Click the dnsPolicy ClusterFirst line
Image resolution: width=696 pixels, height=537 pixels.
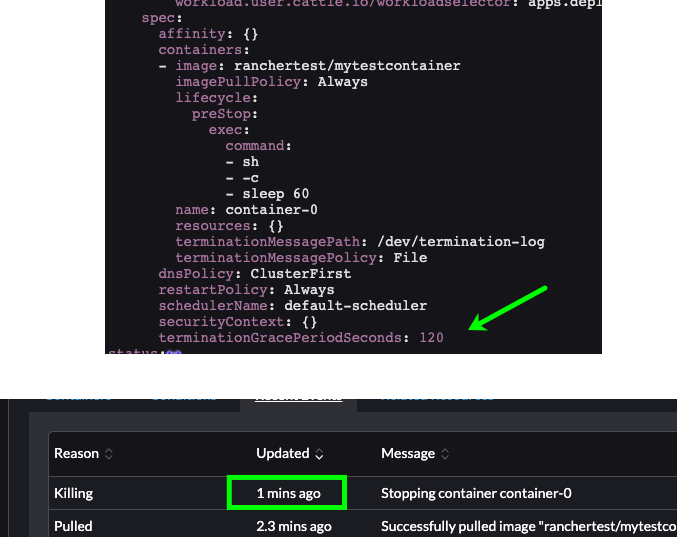[x=255, y=273]
